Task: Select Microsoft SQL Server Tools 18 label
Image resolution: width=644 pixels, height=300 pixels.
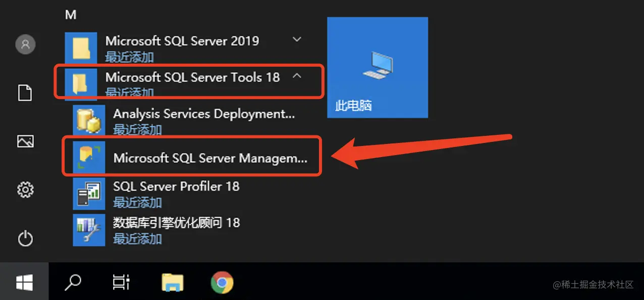Action: tap(192, 77)
